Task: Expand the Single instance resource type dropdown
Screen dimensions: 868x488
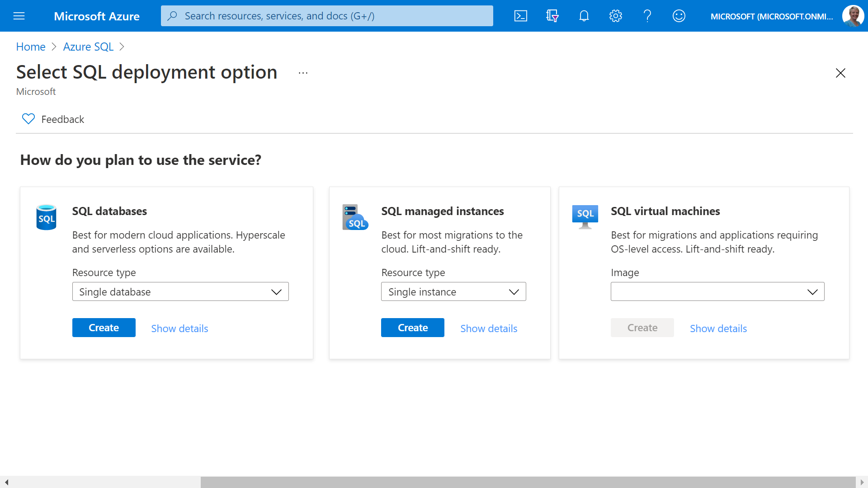Action: pyautogui.click(x=453, y=292)
